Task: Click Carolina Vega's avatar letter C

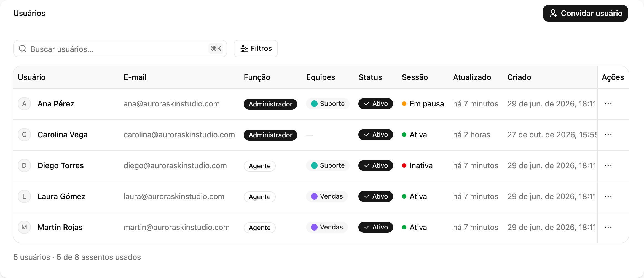Action: tap(24, 135)
